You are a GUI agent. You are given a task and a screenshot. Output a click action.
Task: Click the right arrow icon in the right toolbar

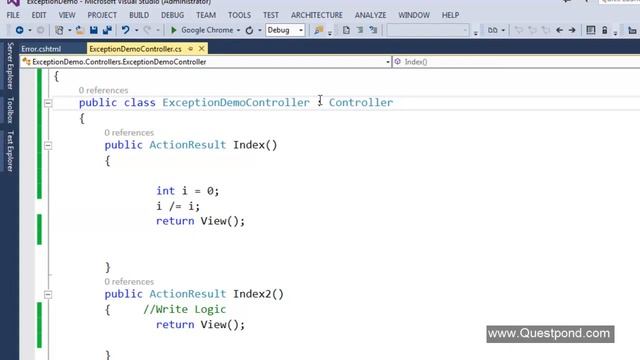[x=572, y=30]
